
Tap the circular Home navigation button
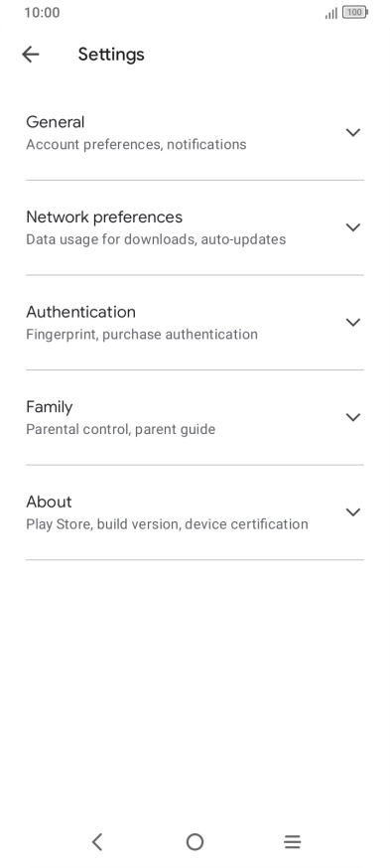coord(195,842)
